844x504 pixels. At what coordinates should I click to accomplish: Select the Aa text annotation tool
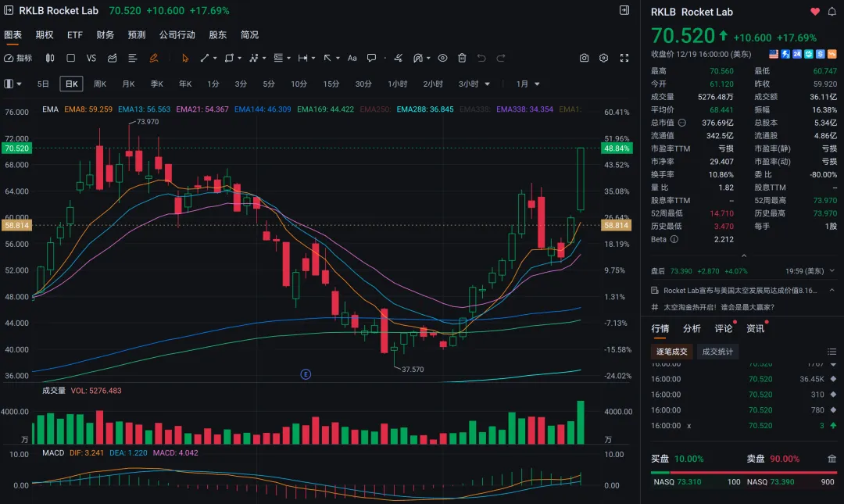coord(352,58)
